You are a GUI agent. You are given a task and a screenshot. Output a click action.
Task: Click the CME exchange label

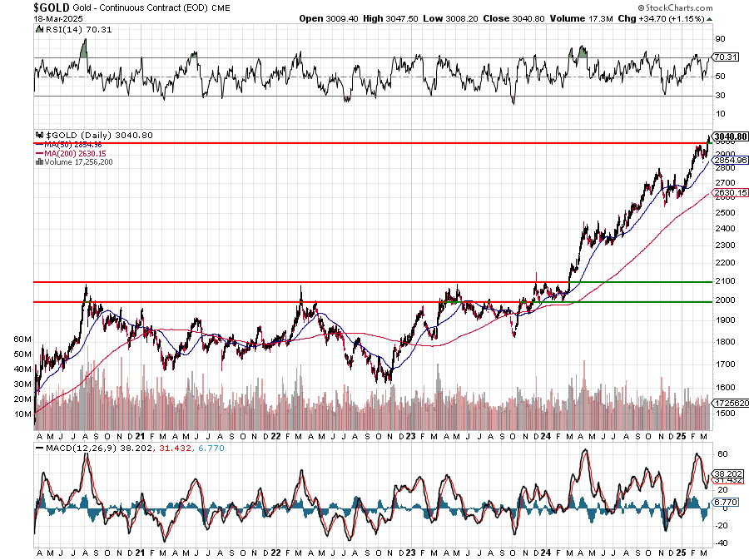pyautogui.click(x=221, y=8)
